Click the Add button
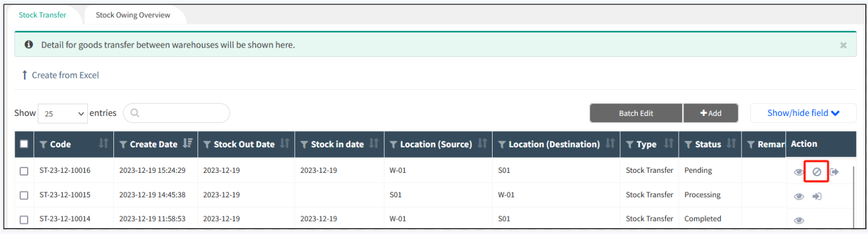The height and width of the screenshot is (234, 868). click(711, 113)
